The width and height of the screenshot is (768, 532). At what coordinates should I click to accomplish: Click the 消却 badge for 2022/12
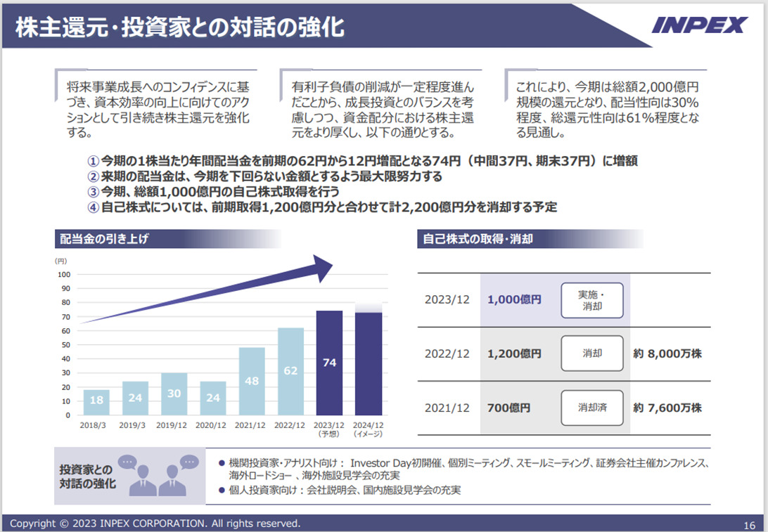click(x=592, y=353)
